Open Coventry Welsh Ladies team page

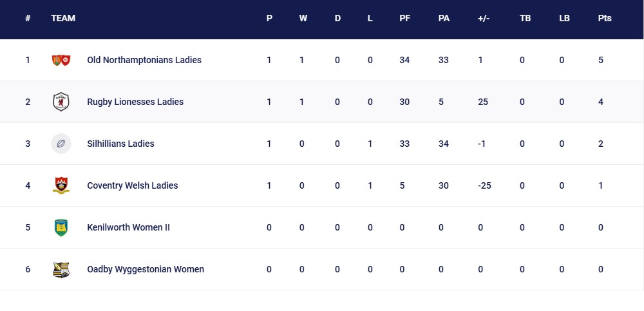click(132, 185)
